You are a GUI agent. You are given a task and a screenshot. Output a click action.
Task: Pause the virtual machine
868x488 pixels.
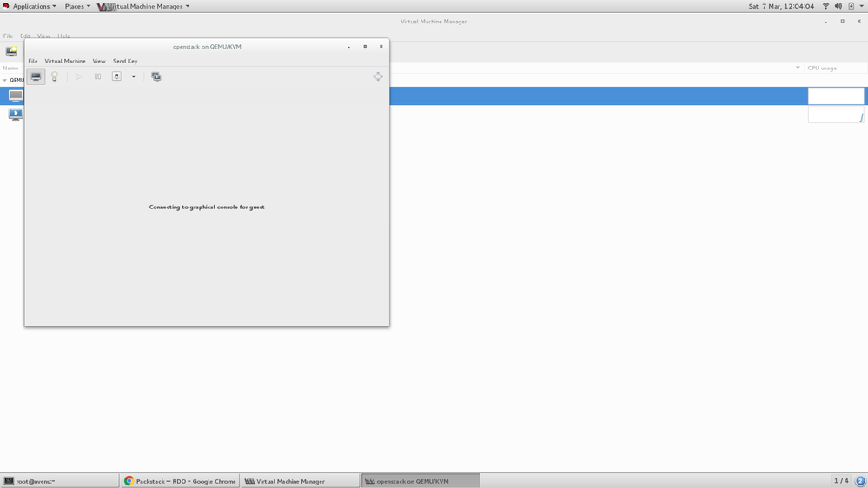point(97,76)
